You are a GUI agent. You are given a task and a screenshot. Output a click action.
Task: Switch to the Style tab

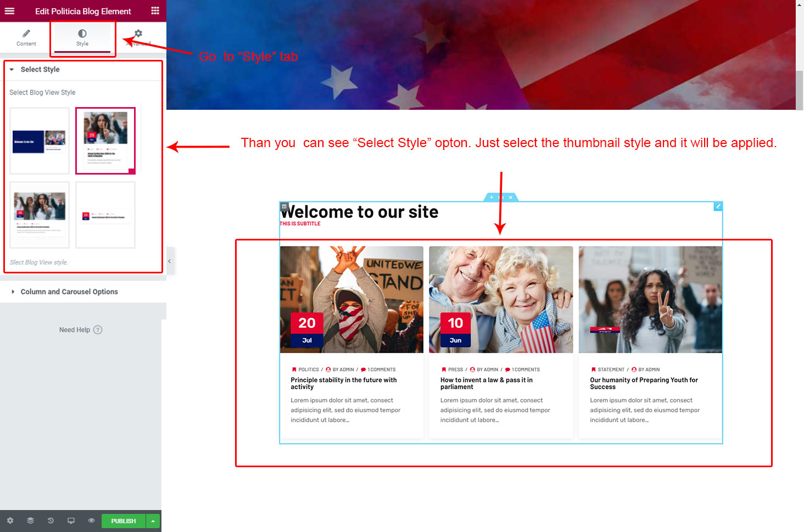click(82, 37)
